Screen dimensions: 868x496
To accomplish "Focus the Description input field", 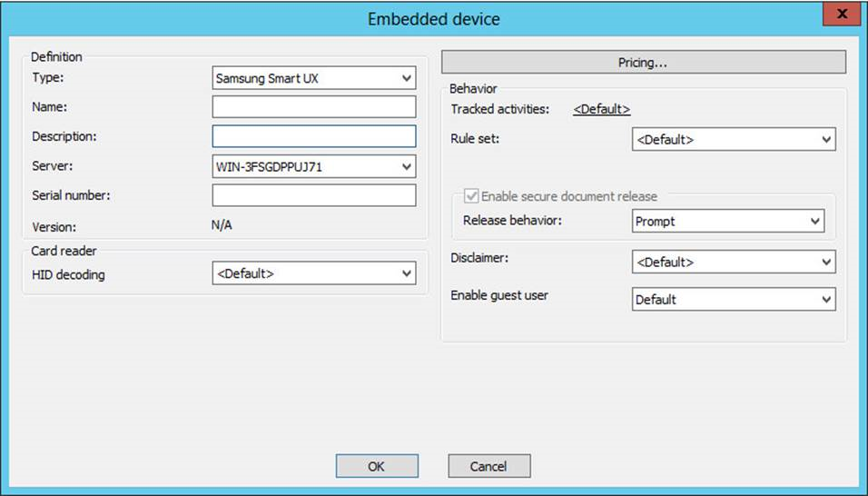I will tap(313, 136).
